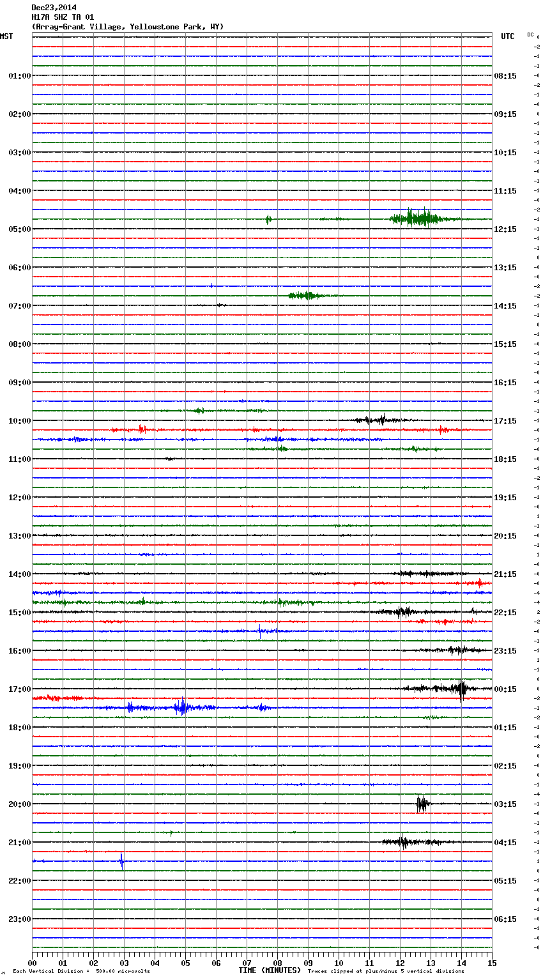The width and height of the screenshot is (543, 980).
Task: Click the DC column header
Action: [x=530, y=34]
